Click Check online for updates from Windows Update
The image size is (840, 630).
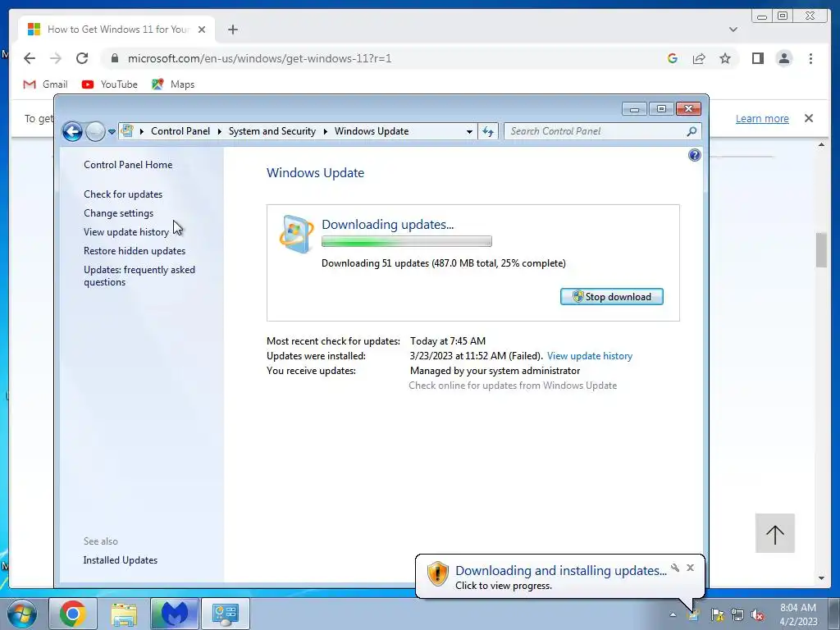pyautogui.click(x=513, y=386)
